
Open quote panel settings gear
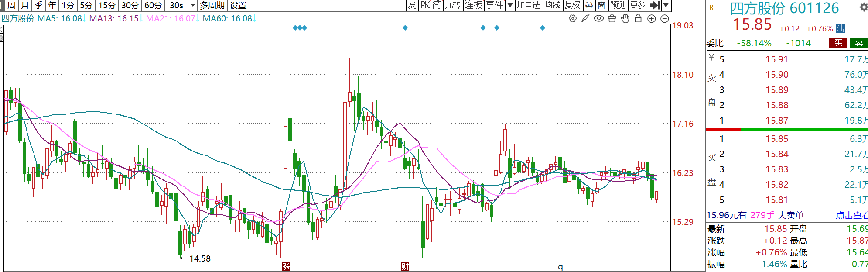(863, 7)
